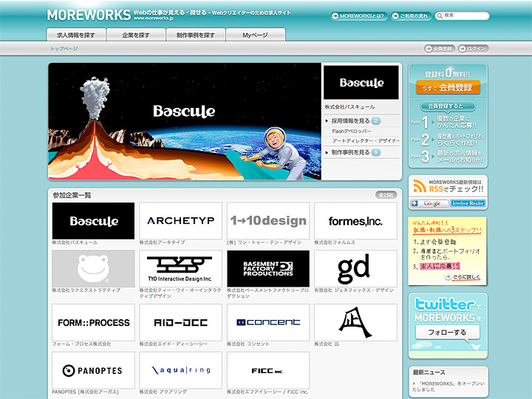The height and width of the screenshot is (399, 532).
Task: Open the gd company logo tile
Action: point(355,268)
